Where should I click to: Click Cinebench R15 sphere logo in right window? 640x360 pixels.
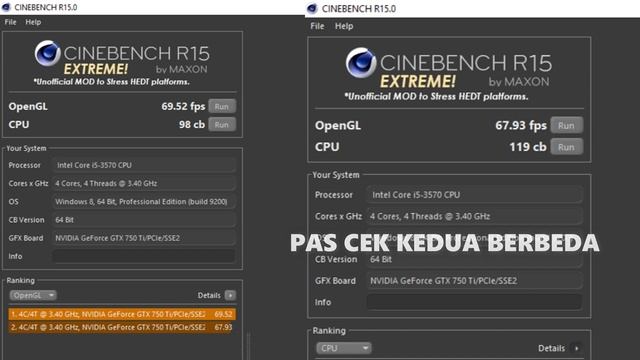[361, 63]
